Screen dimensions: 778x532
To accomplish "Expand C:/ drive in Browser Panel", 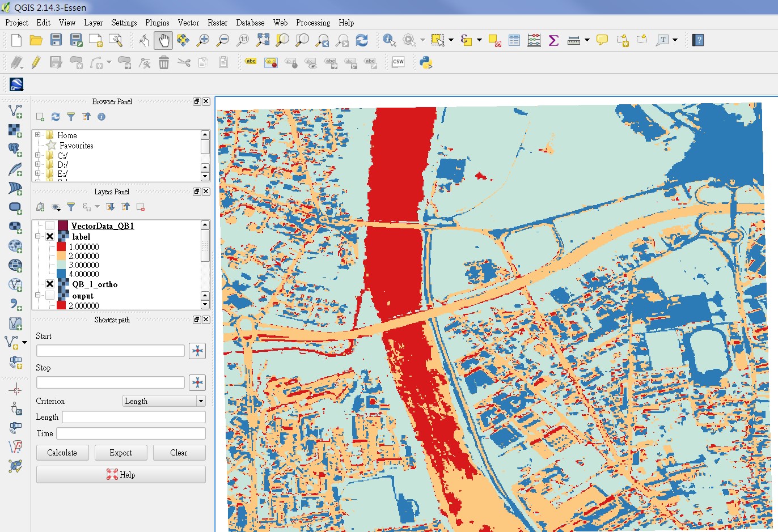I will (x=38, y=155).
